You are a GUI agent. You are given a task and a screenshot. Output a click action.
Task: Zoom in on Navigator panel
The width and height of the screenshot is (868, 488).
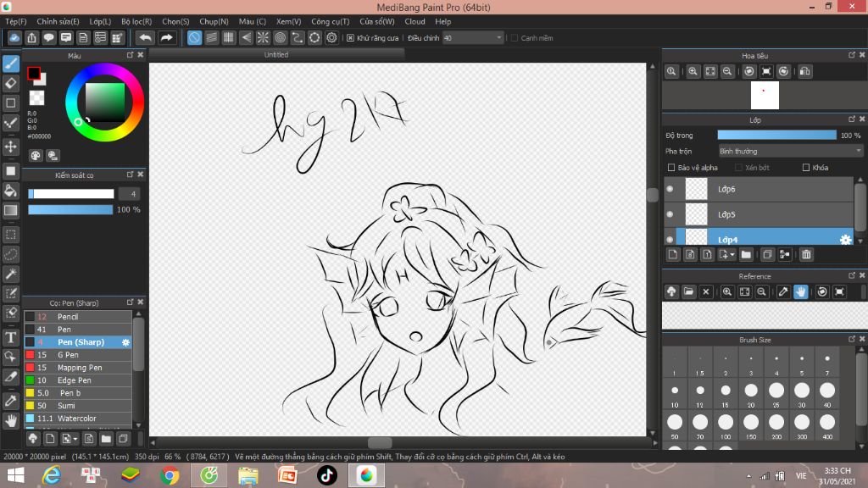(x=693, y=71)
